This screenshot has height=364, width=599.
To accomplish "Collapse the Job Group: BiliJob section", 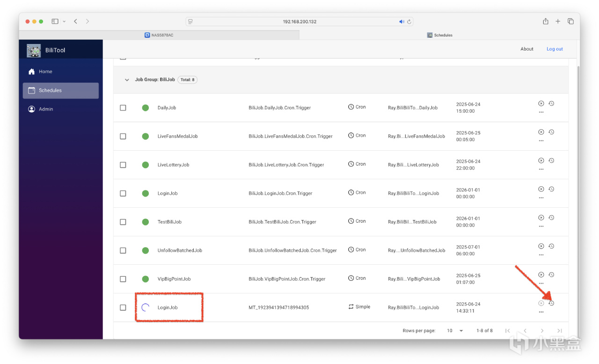I will pyautogui.click(x=127, y=80).
